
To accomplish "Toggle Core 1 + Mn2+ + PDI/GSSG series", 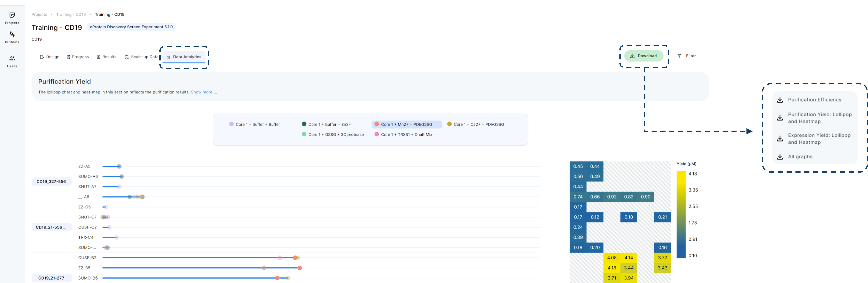I will pyautogui.click(x=406, y=124).
